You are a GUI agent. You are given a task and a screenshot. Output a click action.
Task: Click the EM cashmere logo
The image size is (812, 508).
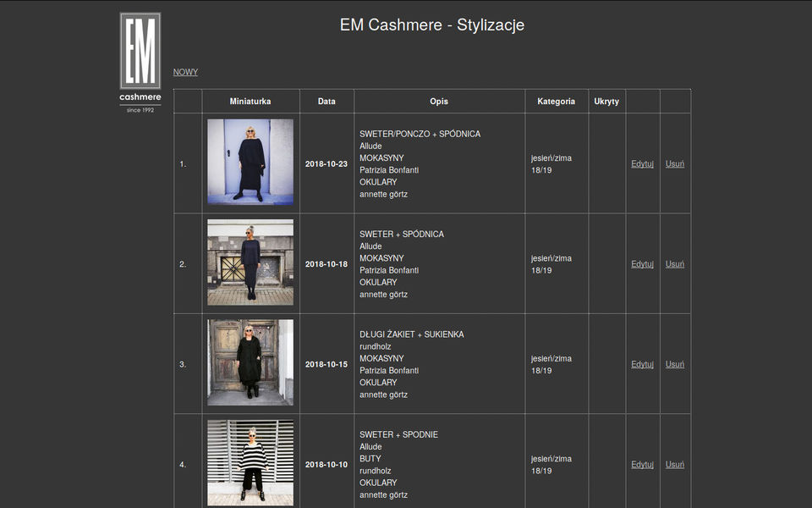[140, 63]
